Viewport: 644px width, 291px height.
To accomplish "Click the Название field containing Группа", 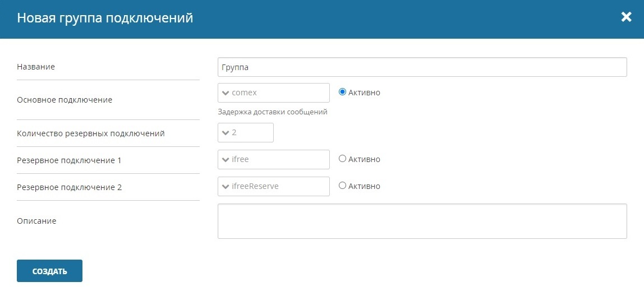I will coord(422,67).
